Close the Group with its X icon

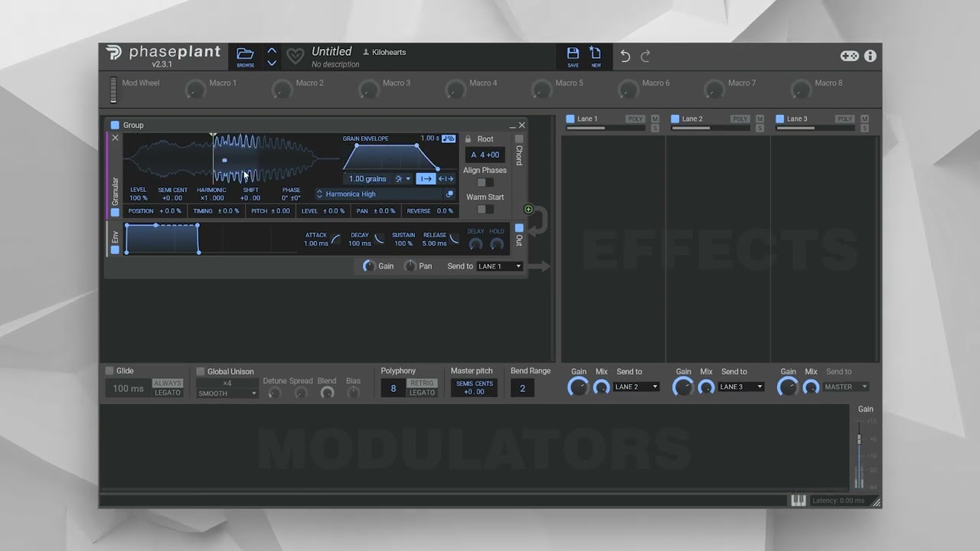click(x=522, y=125)
